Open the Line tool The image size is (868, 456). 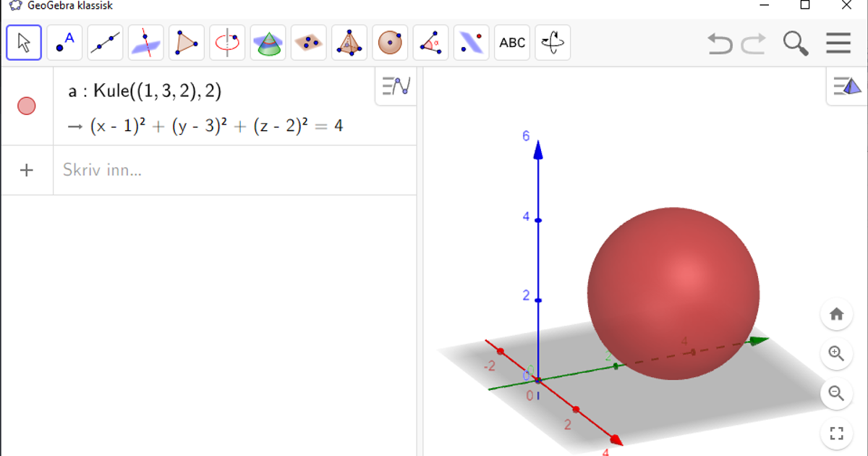pos(105,43)
